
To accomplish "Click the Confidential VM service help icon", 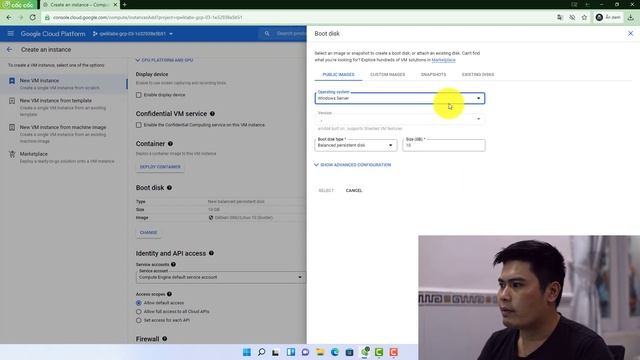I will tap(212, 113).
